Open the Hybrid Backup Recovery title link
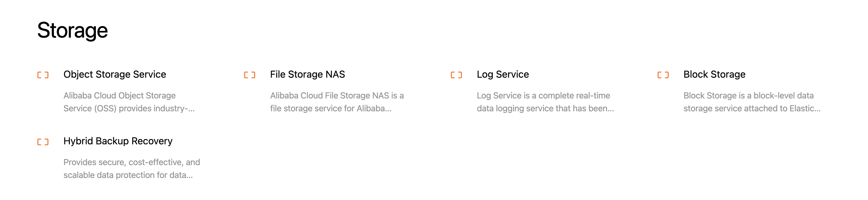The image size is (868, 200). [118, 141]
